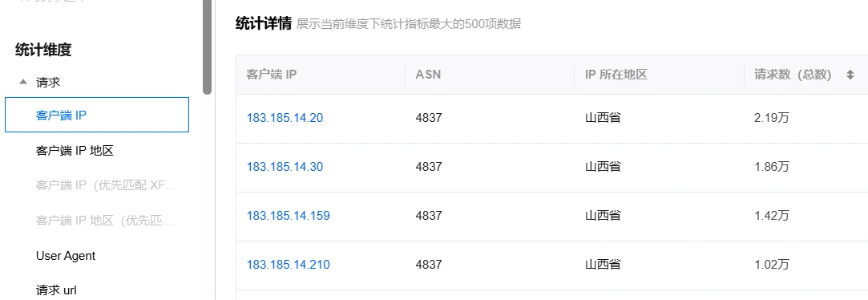Viewport: 868px width, 300px height.
Task: Click 山西省 in the first row
Action: (602, 118)
